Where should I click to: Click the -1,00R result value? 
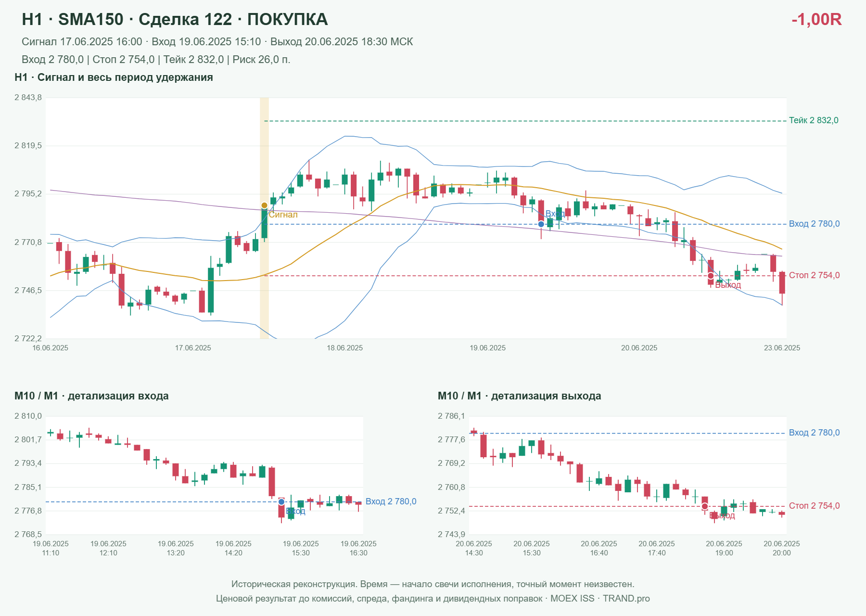click(x=816, y=19)
